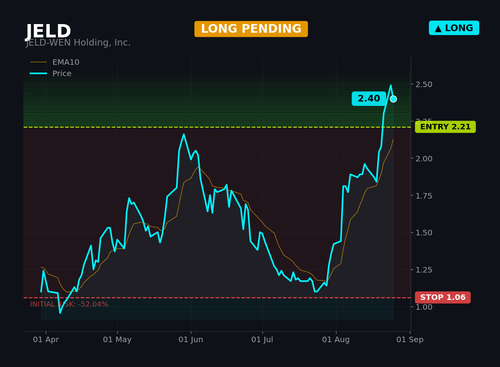Click the JELD-WEN Holding, Inc. subtitle
The height and width of the screenshot is (367, 500).
78,43
